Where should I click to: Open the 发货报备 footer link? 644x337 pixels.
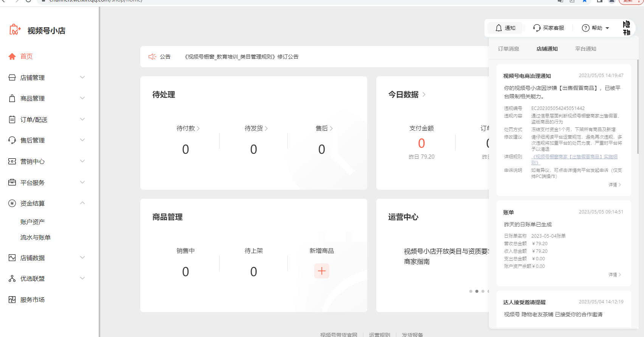[412, 335]
